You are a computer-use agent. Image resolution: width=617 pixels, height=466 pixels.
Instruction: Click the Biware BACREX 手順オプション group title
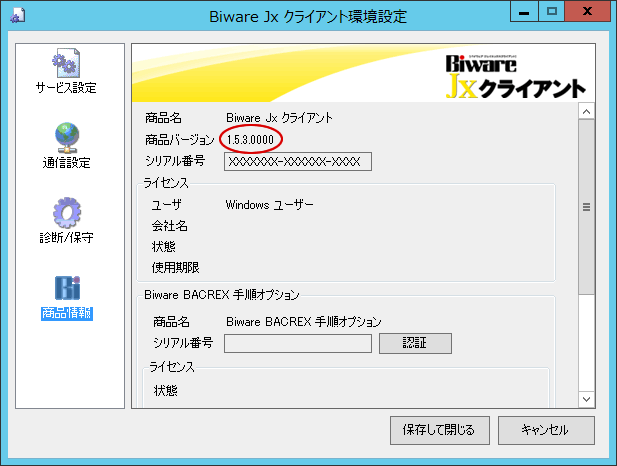(222, 295)
